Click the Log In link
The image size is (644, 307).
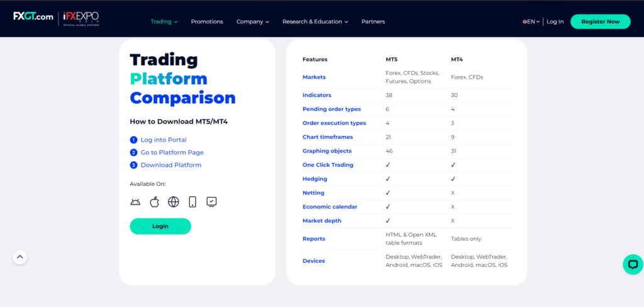click(x=555, y=22)
